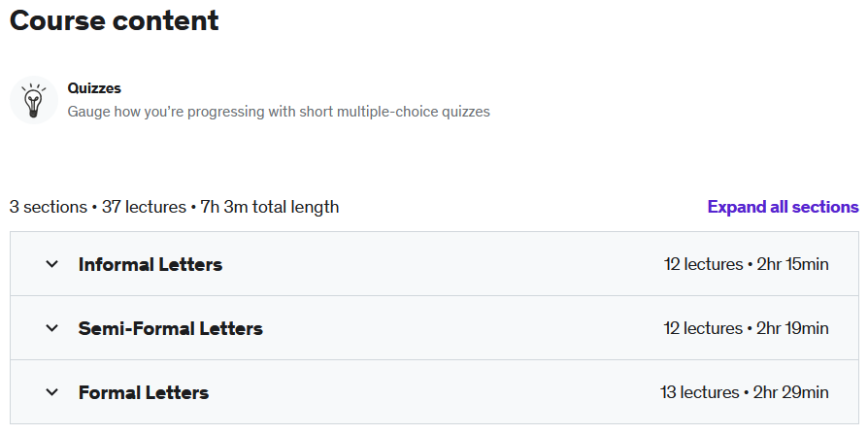868x435 pixels.
Task: Click the 2hr 19min duration label
Action: click(x=792, y=328)
